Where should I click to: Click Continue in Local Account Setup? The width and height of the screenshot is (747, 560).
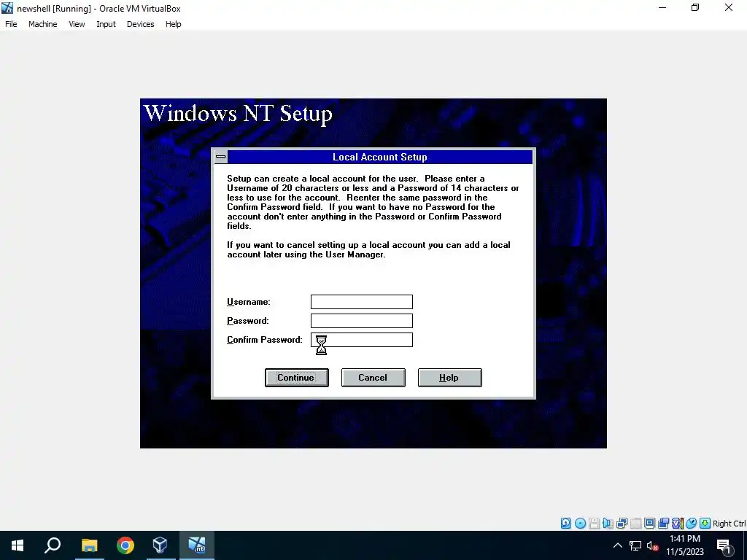[296, 378]
